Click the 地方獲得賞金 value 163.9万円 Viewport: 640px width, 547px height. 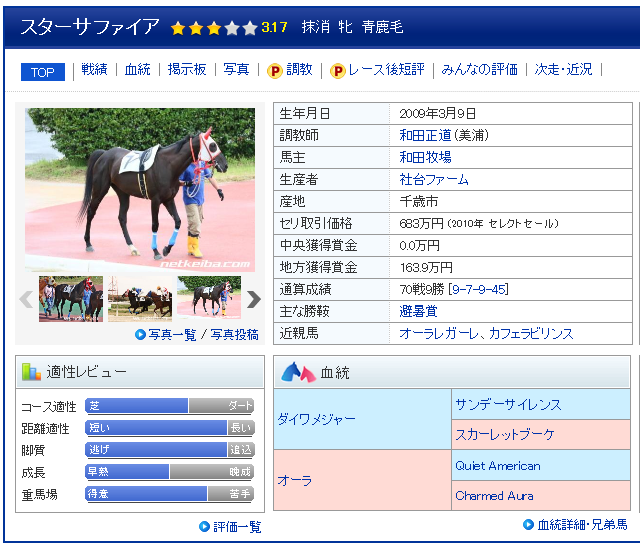[426, 268]
